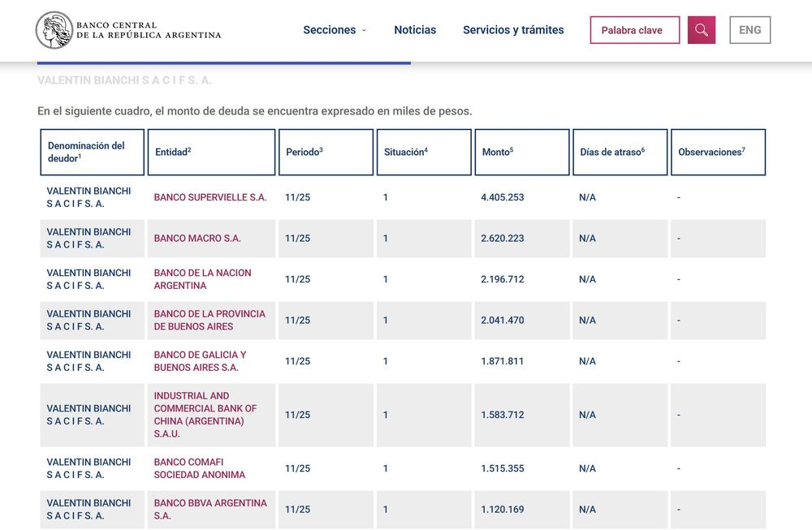The image size is (812, 530).
Task: Click debtor name in the Supervielle row
Action: click(89, 197)
